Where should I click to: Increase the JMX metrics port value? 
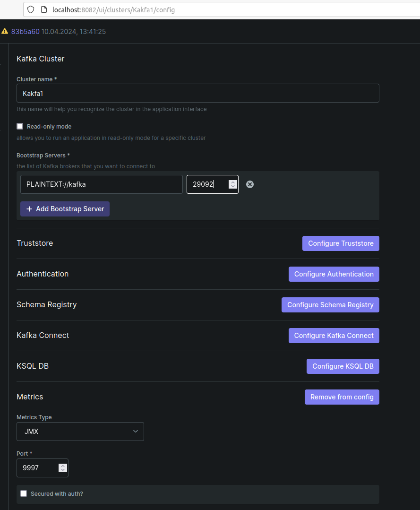(62, 466)
